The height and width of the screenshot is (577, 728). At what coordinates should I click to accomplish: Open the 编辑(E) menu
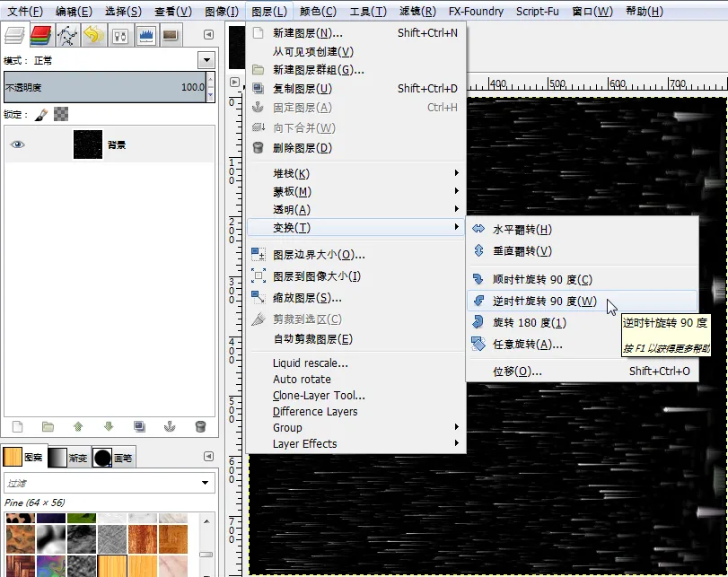coord(74,11)
